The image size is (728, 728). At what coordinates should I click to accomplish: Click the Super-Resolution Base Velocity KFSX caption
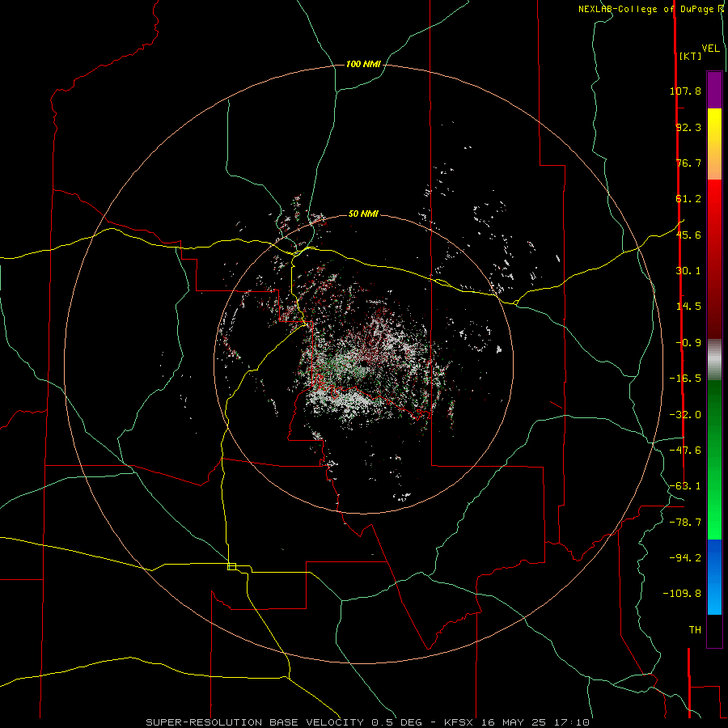pyautogui.click(x=368, y=722)
